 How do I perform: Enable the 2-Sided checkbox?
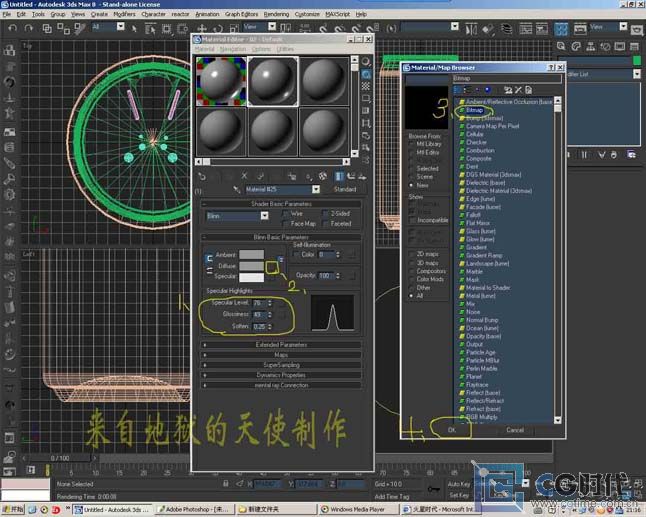click(325, 214)
